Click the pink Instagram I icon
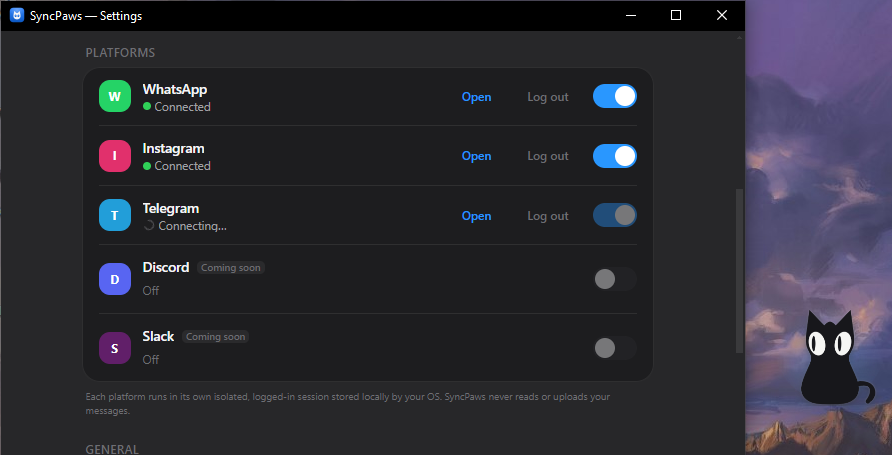892x455 pixels. 115,156
